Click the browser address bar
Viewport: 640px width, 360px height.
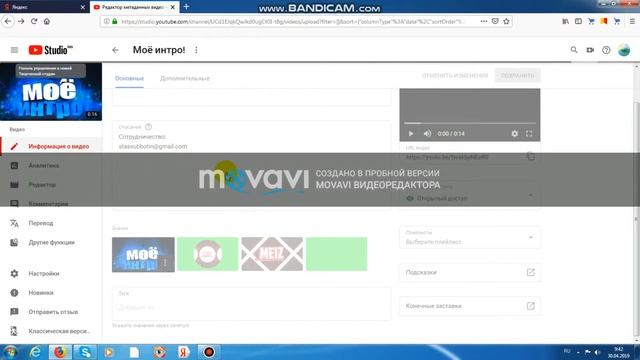point(292,21)
